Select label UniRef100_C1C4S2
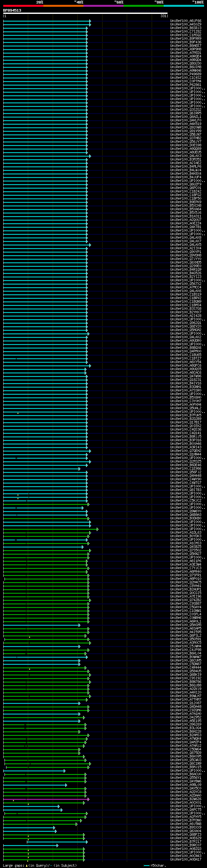Viewport: 207px width, 868px height. tap(186, 78)
